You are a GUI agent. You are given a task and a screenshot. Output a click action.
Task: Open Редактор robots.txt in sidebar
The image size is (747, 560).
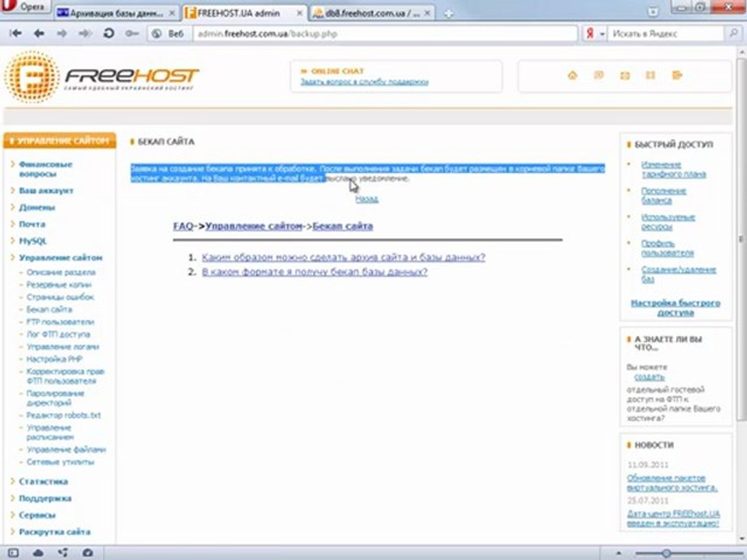tap(63, 415)
